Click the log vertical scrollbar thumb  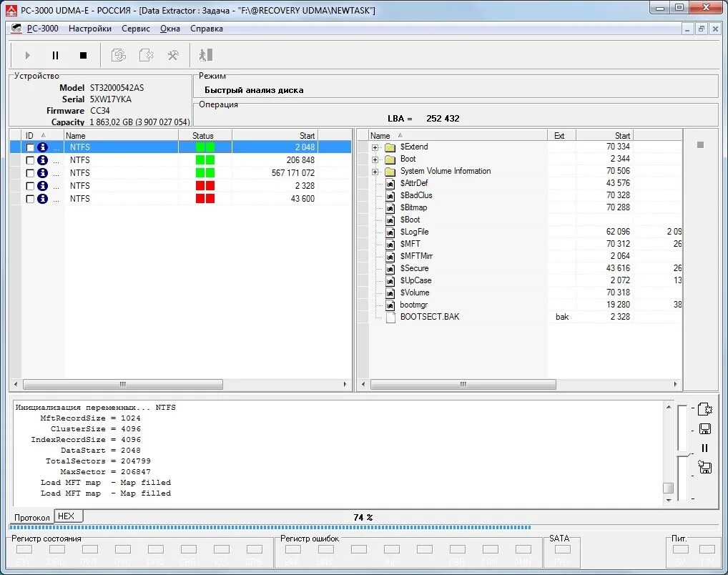(669, 488)
